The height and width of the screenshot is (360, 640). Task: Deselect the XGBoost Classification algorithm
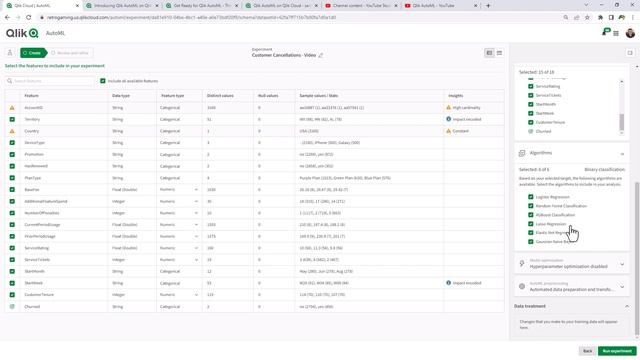coord(531,215)
